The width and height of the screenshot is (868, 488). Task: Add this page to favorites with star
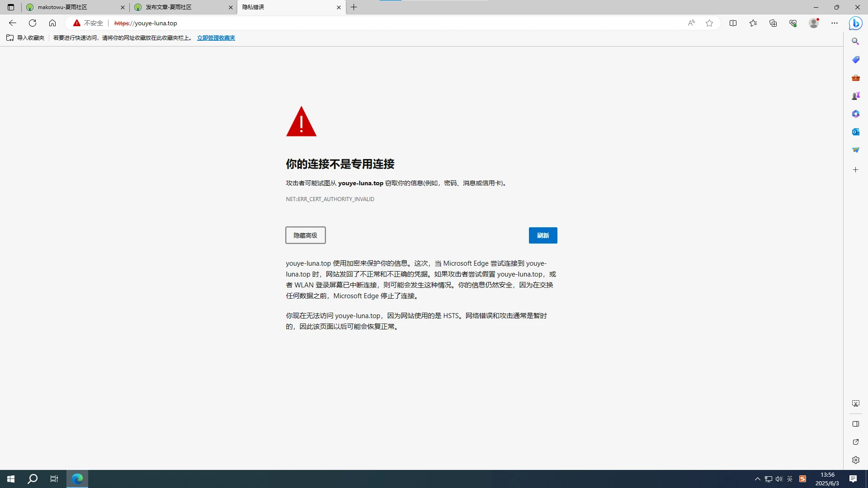pos(709,23)
